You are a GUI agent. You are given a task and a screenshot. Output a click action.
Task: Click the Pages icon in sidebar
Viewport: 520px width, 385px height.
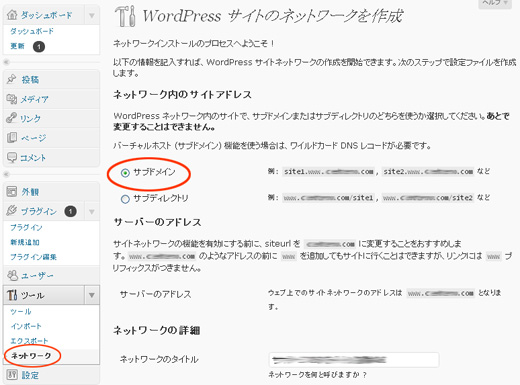click(12, 137)
